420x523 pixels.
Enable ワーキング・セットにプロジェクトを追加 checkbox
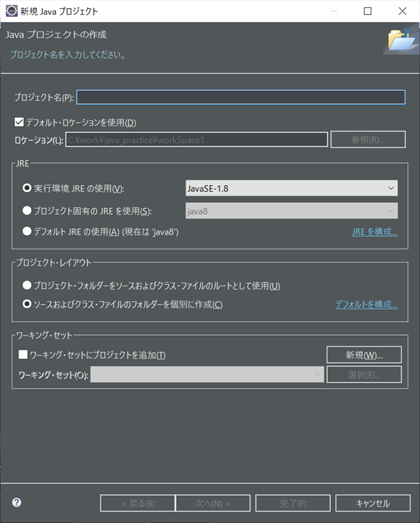23,354
